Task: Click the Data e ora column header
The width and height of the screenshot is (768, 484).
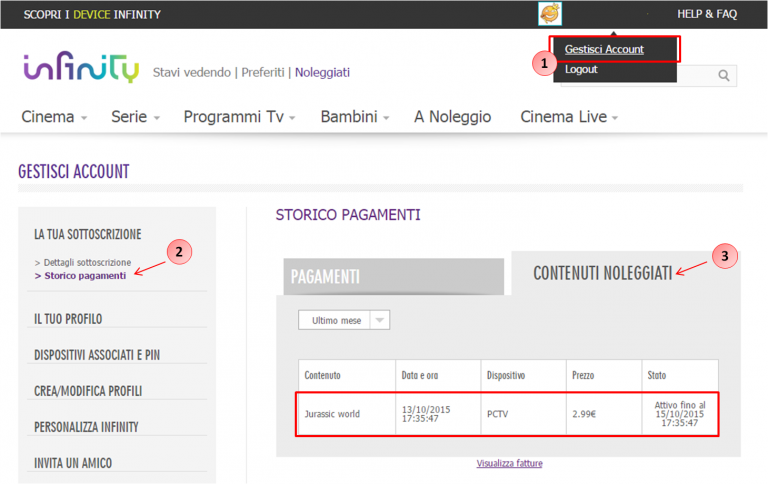Action: pyautogui.click(x=438, y=376)
